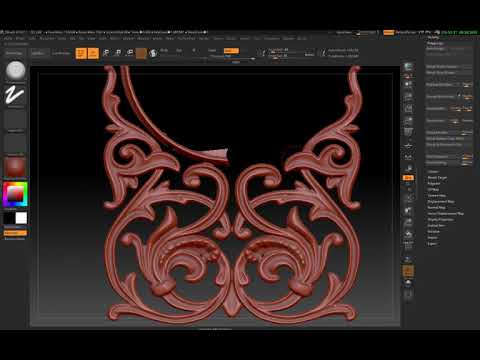
Task: Expand the Polypaint subpalette
Action: [434, 184]
